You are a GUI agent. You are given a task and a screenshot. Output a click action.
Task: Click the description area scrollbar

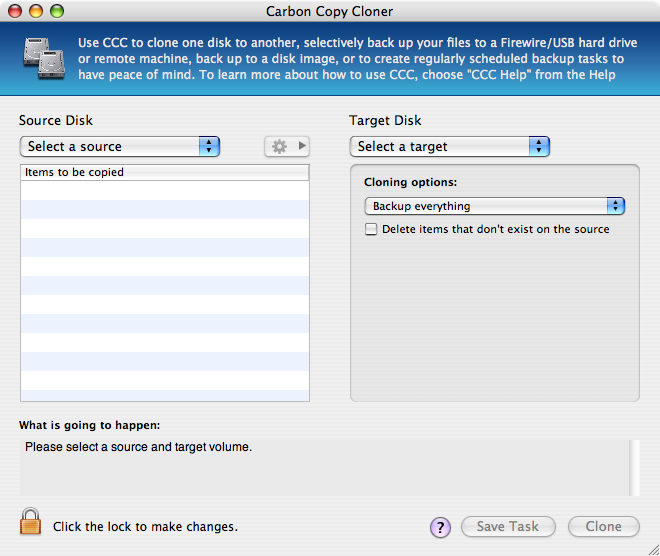coord(632,465)
